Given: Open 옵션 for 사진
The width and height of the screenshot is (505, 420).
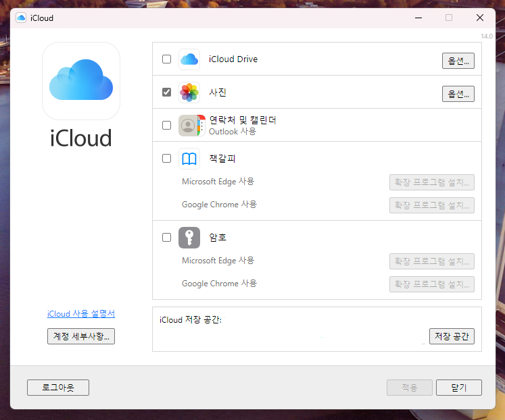Looking at the screenshot, I should (458, 94).
